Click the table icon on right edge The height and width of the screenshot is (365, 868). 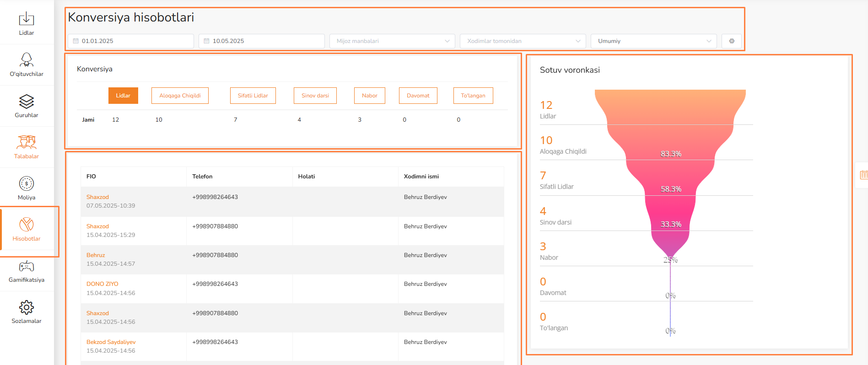click(863, 175)
